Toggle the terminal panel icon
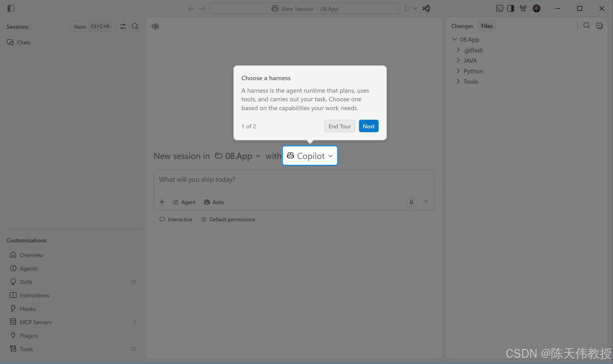This screenshot has height=364, width=613. 499,9
